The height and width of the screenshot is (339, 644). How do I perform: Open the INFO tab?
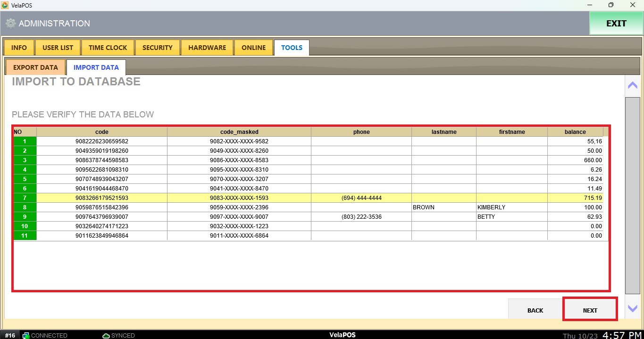point(19,48)
